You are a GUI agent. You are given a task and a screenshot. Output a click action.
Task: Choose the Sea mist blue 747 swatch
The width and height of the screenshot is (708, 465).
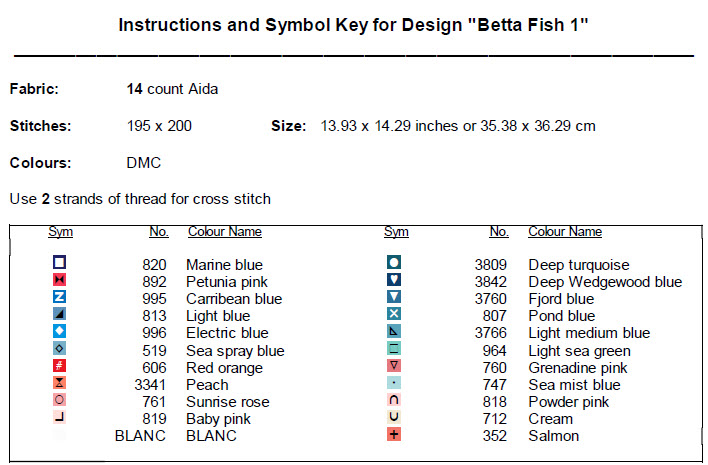click(394, 384)
